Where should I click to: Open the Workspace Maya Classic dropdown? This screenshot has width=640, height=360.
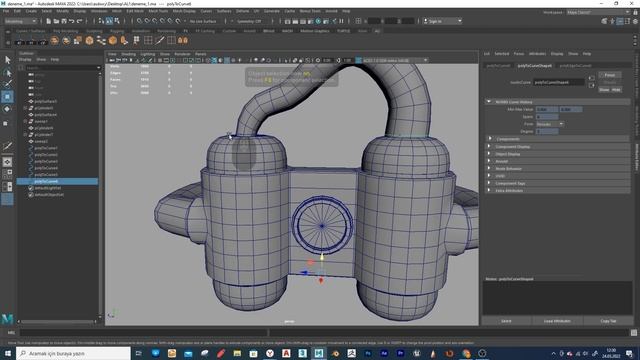pos(598,12)
